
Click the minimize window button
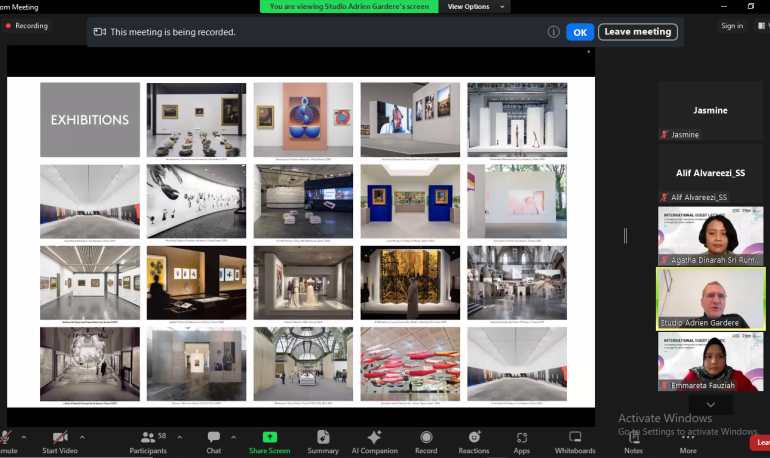[723, 6]
